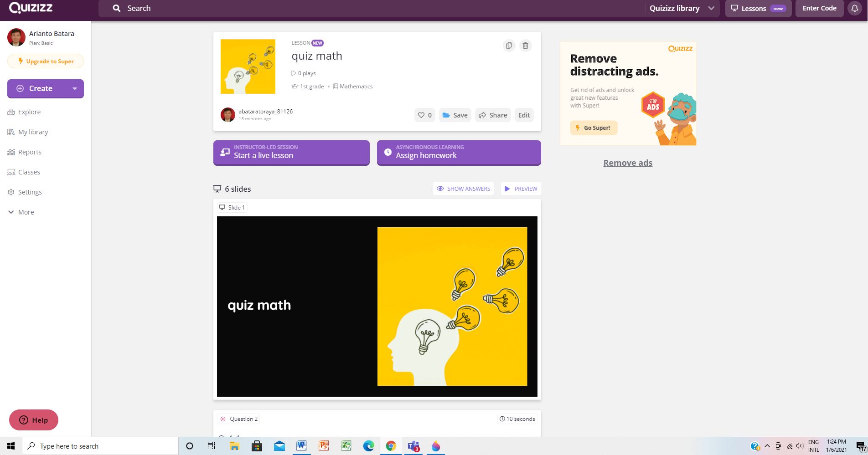This screenshot has width=868, height=455.
Task: Click Slide 1 preview image
Action: pos(377,307)
